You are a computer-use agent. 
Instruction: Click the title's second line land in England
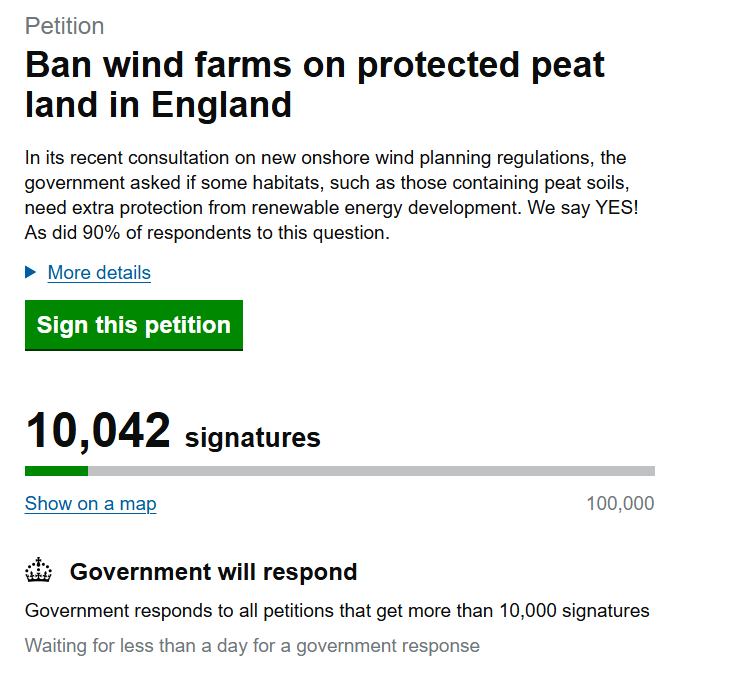(x=158, y=104)
